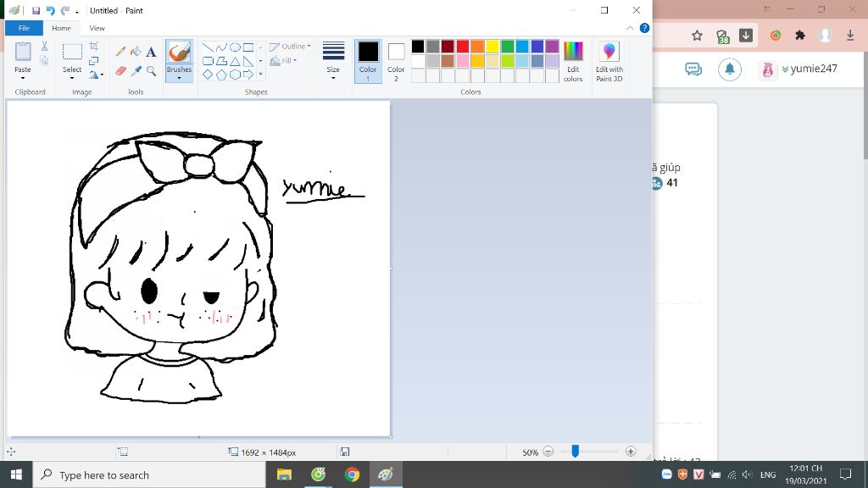Bookmark page with star icon in browser

[697, 36]
